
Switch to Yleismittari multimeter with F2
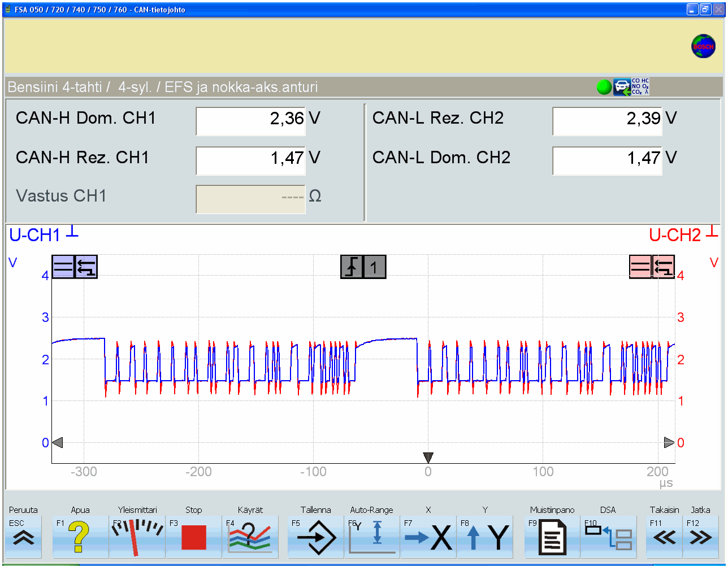pyautogui.click(x=137, y=537)
